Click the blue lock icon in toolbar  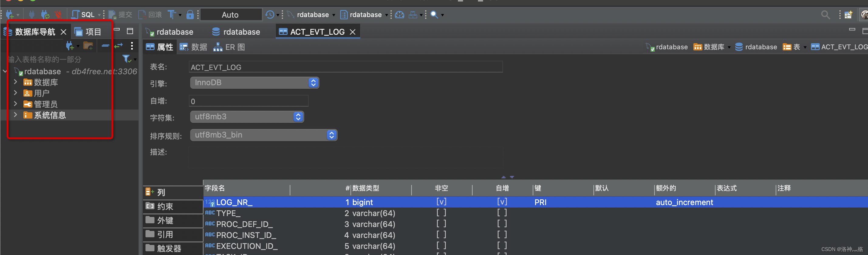coord(190,15)
